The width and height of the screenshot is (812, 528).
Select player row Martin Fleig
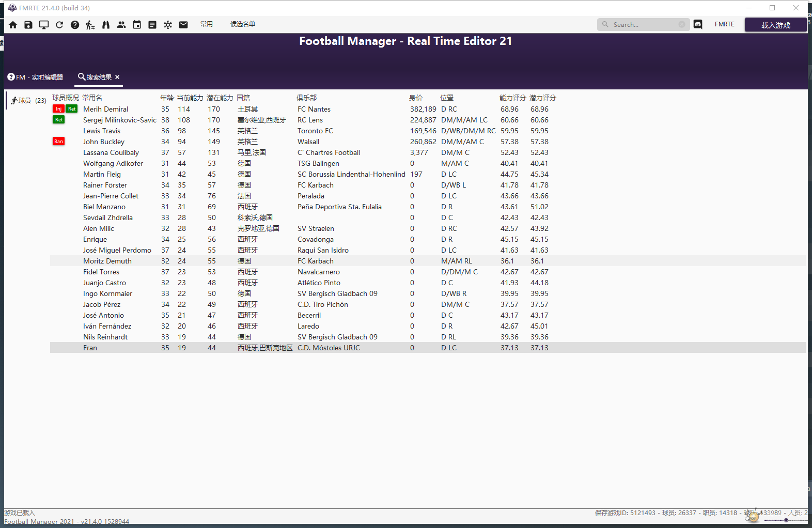pyautogui.click(x=428, y=174)
